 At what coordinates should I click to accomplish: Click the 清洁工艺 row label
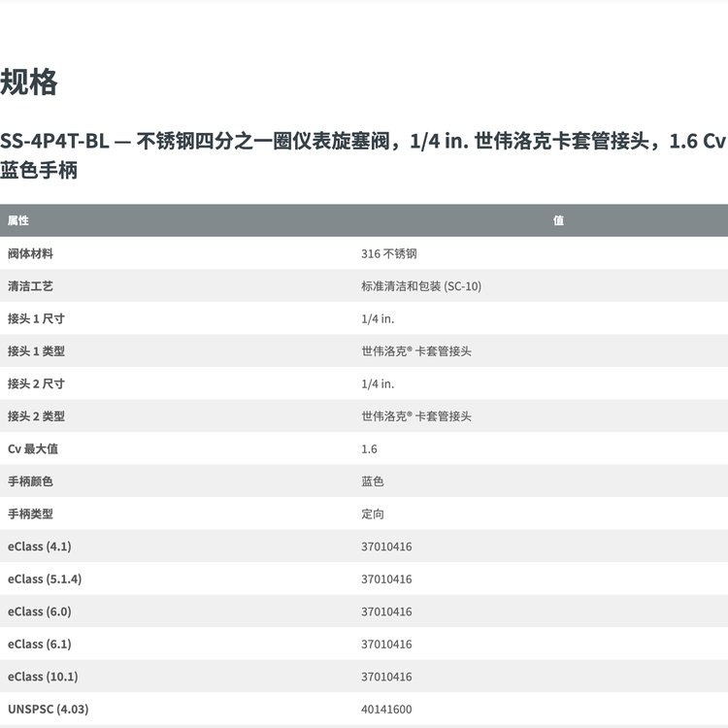click(30, 286)
